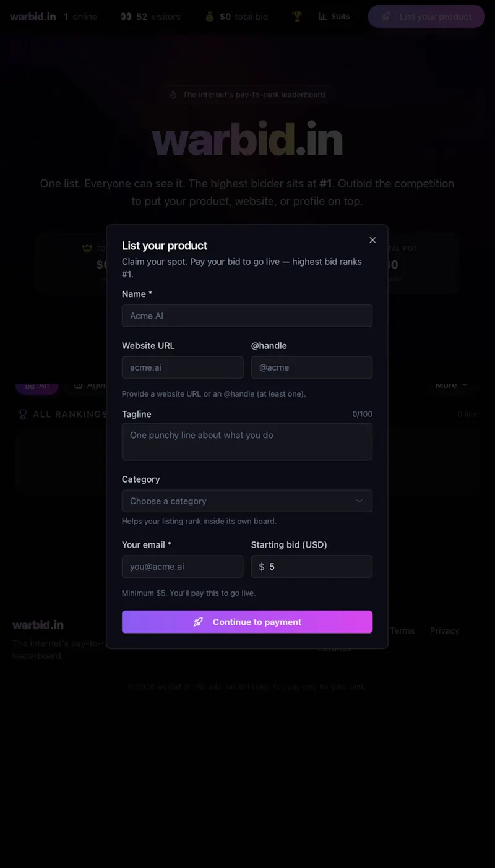Click the @handle input field

(x=312, y=367)
